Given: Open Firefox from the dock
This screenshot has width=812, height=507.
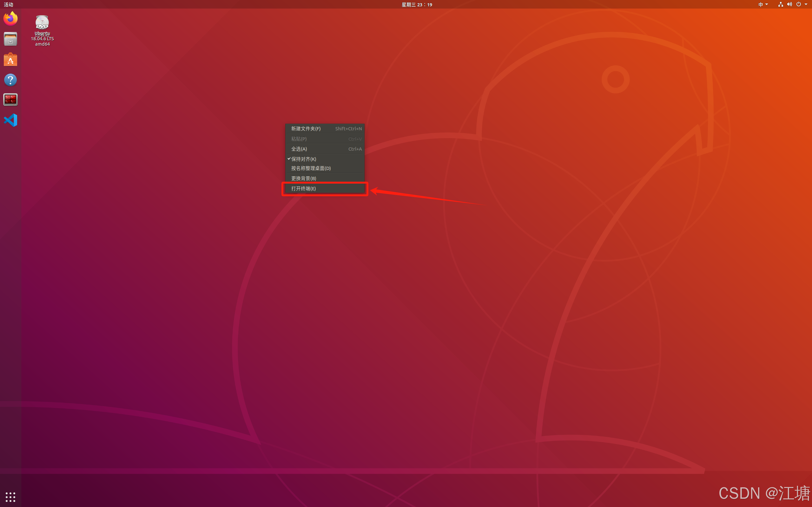Looking at the screenshot, I should pyautogui.click(x=10, y=18).
